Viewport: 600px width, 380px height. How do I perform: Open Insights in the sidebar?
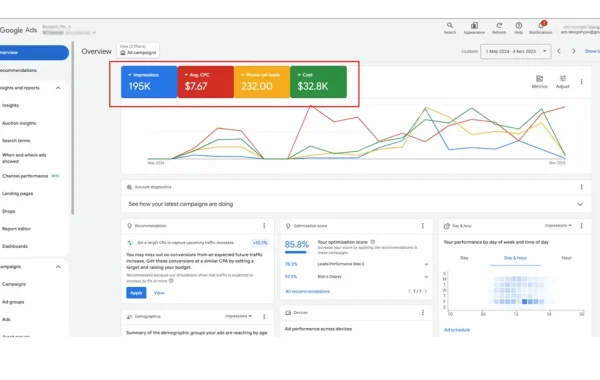[x=10, y=105]
